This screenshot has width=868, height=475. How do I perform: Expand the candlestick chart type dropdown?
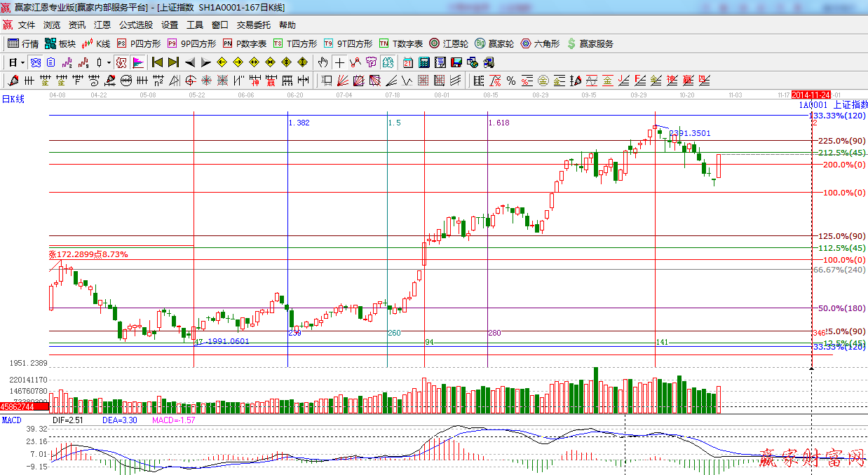[109, 62]
